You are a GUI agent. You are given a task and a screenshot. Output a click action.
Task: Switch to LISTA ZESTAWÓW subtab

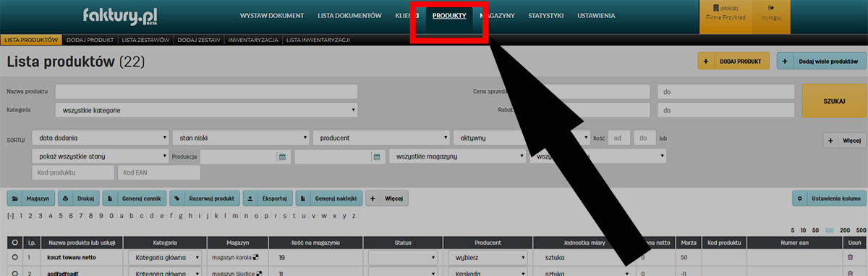tap(146, 40)
